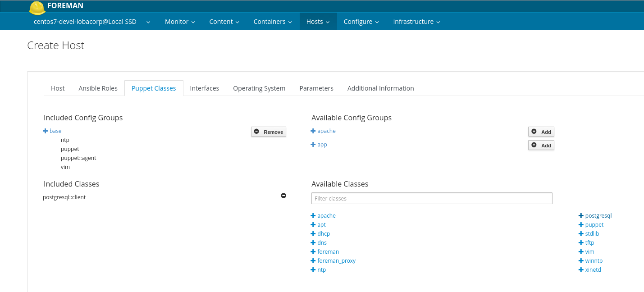Click plus icon next to foreman class

[313, 252]
